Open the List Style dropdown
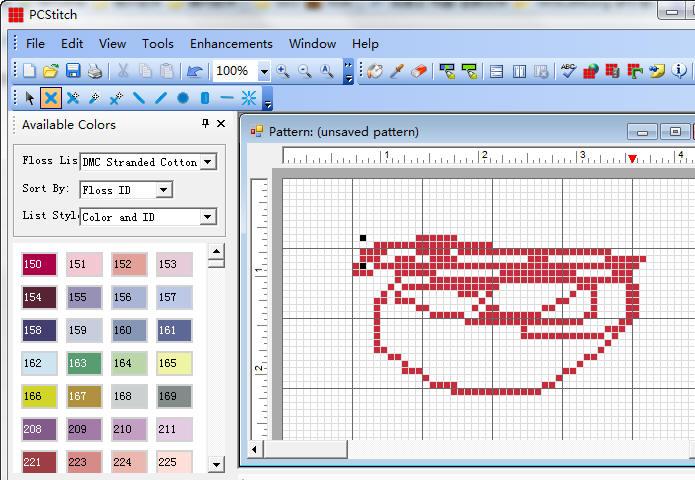 pyautogui.click(x=208, y=217)
